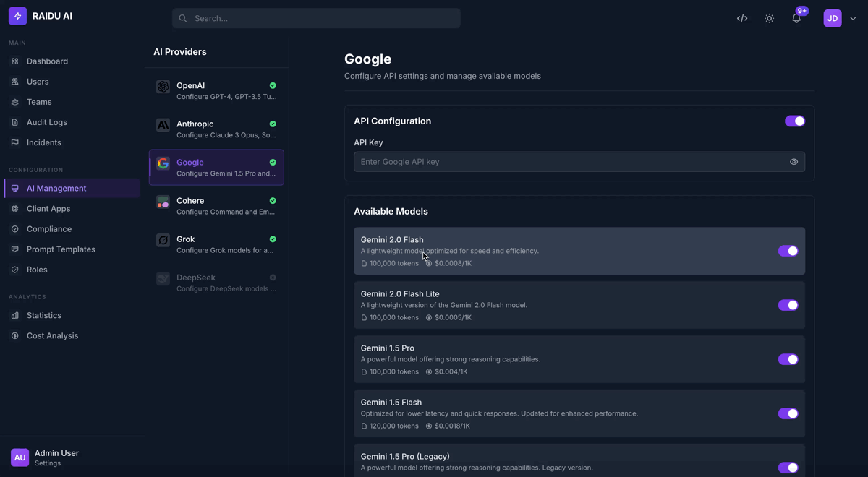Disable the Gemini 1.5 Pro (Legacy) toggle
Screen dimensions: 868x477
pos(788,468)
